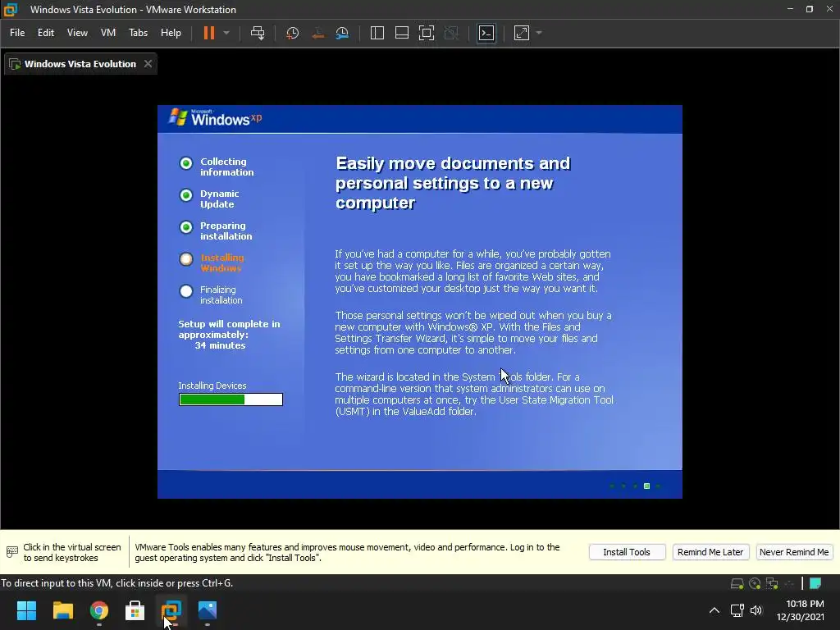Click the volume icon in the system tray
840x630 pixels.
point(756,610)
